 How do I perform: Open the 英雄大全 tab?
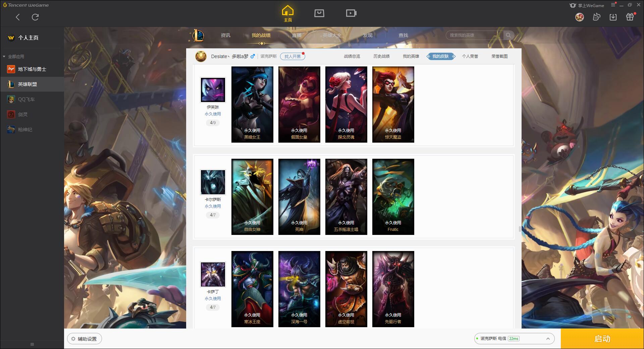pyautogui.click(x=332, y=35)
